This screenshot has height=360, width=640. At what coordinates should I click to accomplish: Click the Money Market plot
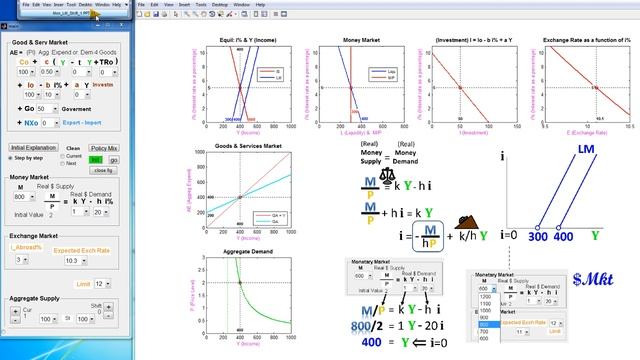pos(362,84)
